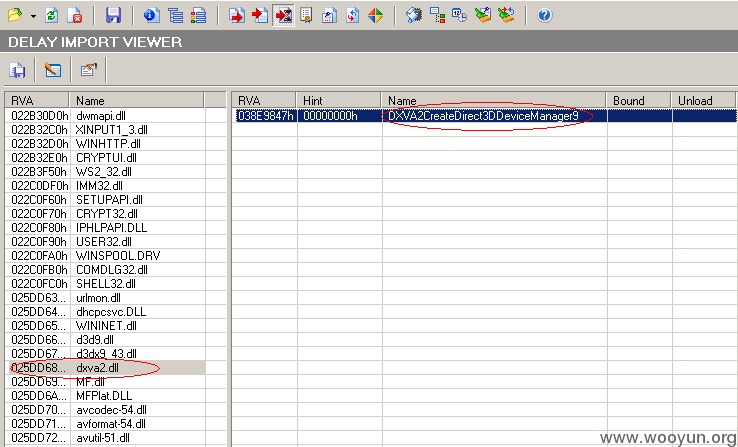This screenshot has width=738, height=447.
Task: Open Digital Signature certificate icon
Action: 306,16
